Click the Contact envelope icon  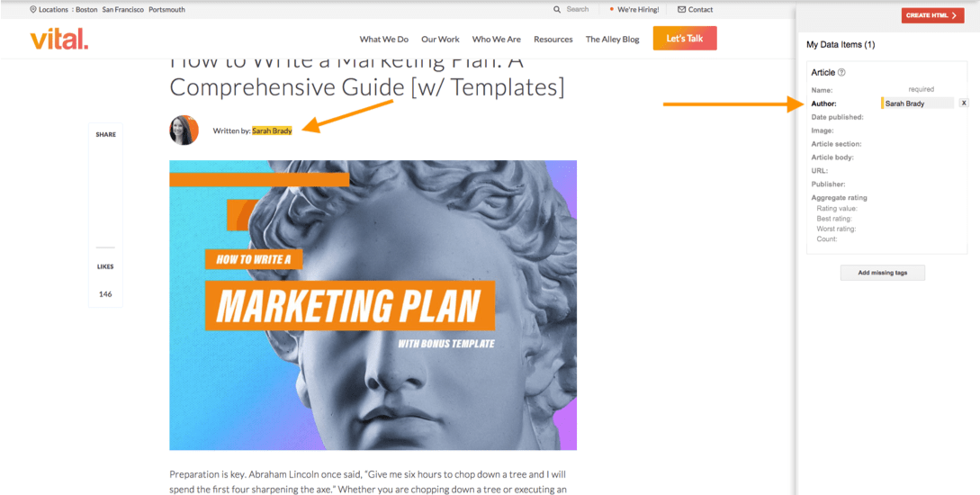[682, 9]
